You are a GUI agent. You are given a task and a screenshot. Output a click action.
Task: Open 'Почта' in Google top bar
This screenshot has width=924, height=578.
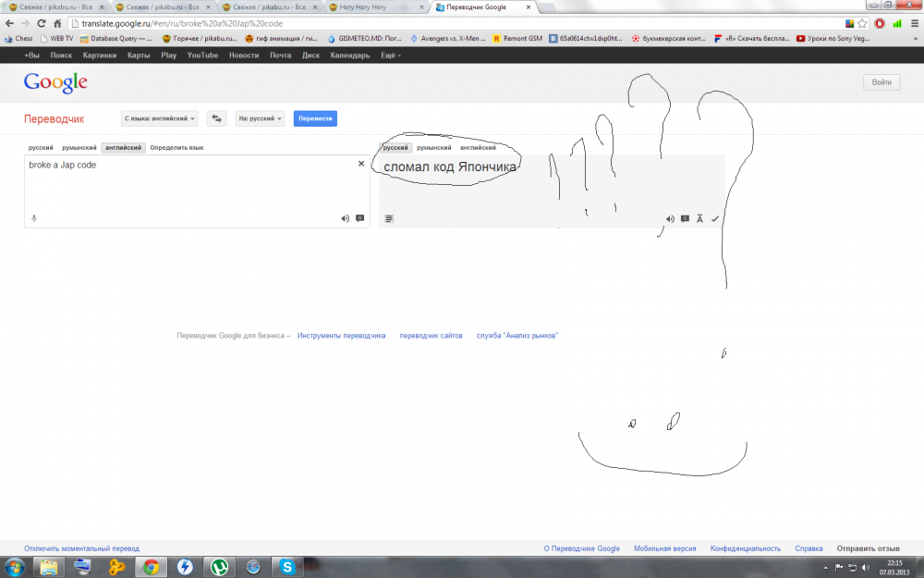281,55
